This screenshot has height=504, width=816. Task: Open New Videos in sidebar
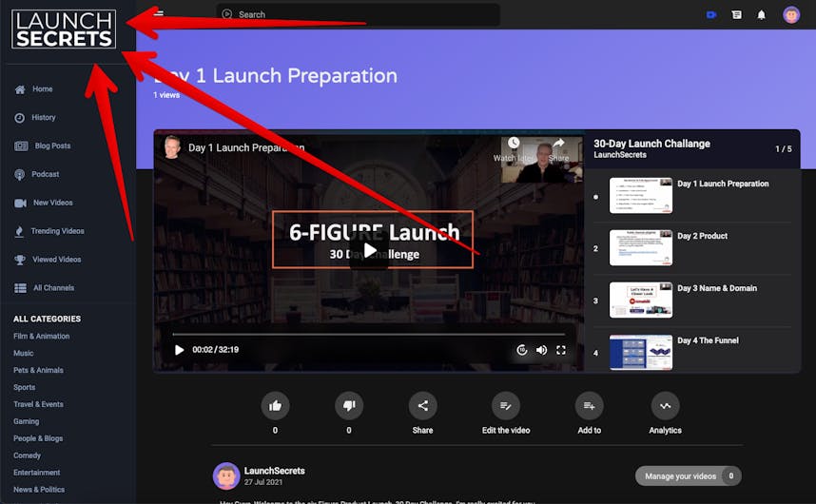coord(43,203)
